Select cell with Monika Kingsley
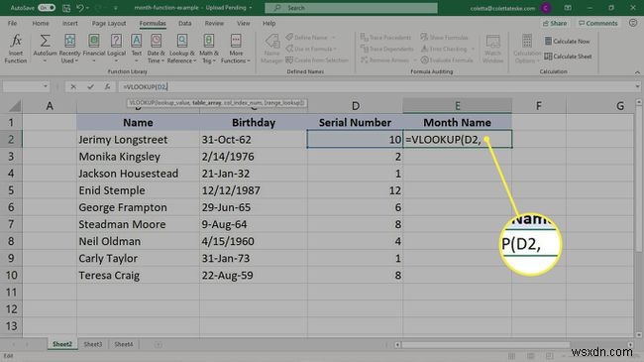Screen dimensions: 644x362 [138, 157]
